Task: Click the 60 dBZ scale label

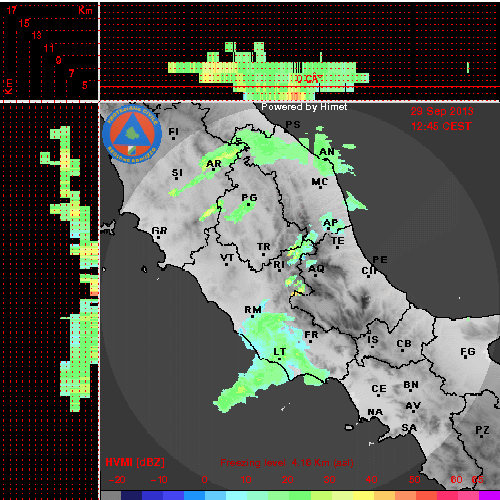Action: click(456, 480)
